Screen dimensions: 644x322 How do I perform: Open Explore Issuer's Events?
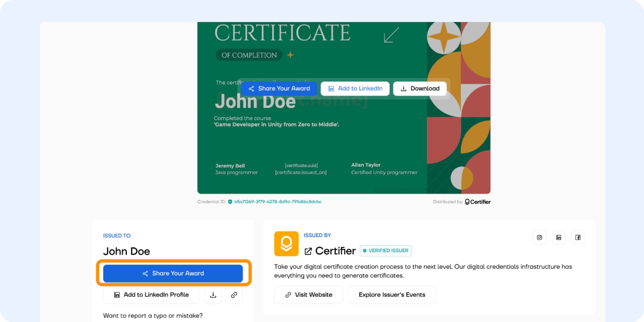point(392,294)
